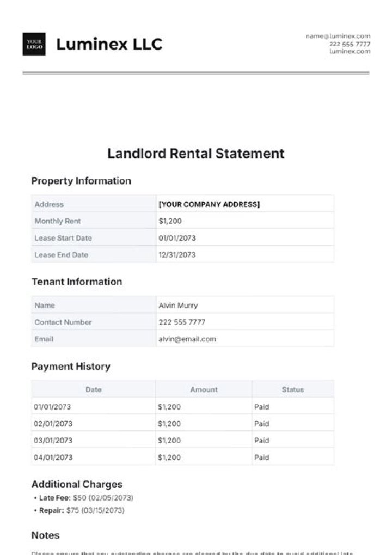Click the Status column header
The width and height of the screenshot is (392, 555).
click(x=293, y=389)
